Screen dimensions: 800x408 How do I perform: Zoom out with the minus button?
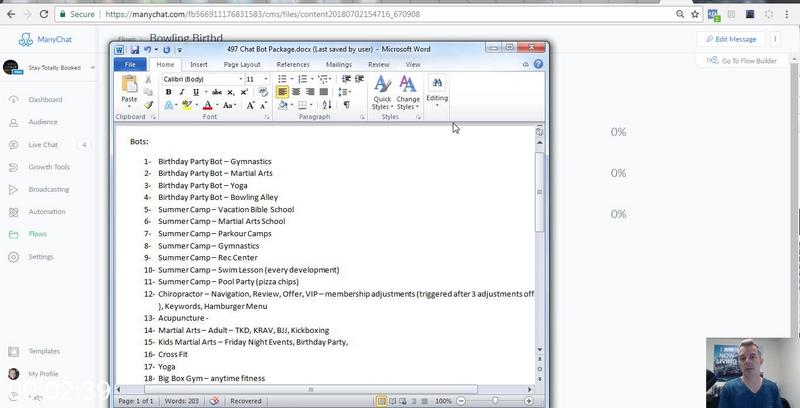click(461, 401)
